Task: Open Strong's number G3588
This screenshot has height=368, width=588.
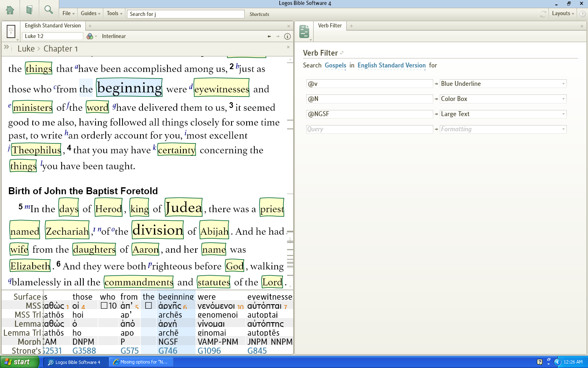Action: point(84,351)
